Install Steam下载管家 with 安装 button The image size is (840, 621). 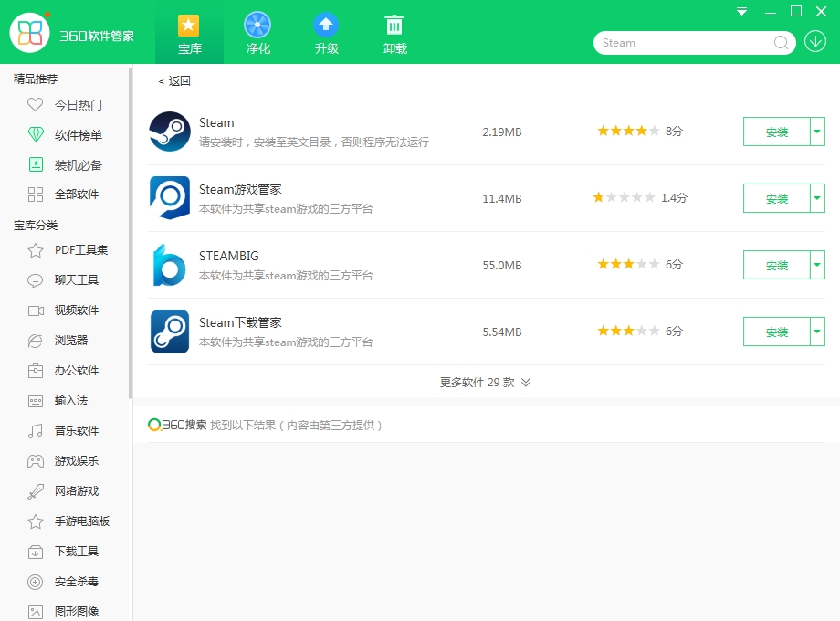coord(777,332)
